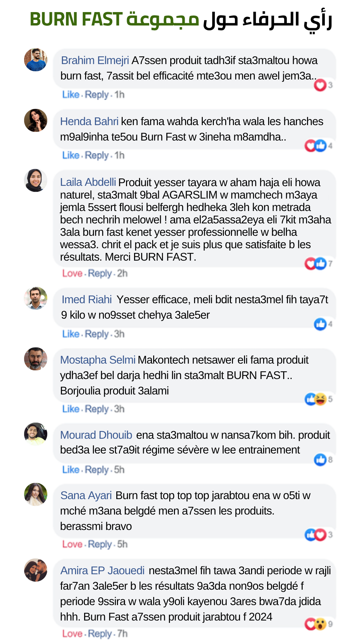This screenshot has height=644, width=362.
Task: Open Laila Abdelli's profile picture
Action: [36, 180]
